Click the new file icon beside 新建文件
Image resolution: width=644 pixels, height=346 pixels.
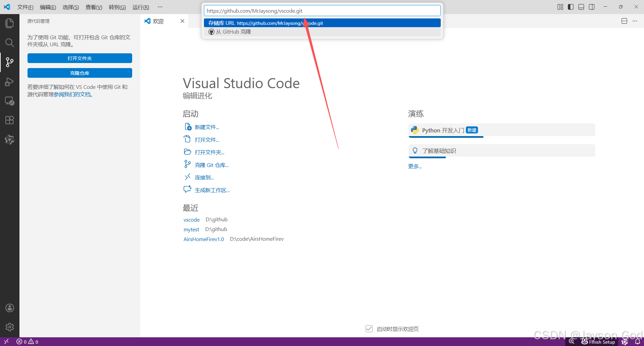[x=188, y=126]
